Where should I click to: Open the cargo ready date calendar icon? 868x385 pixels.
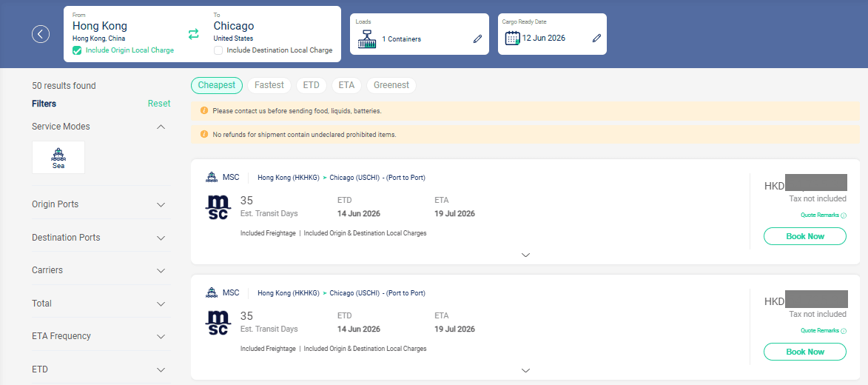(x=513, y=38)
